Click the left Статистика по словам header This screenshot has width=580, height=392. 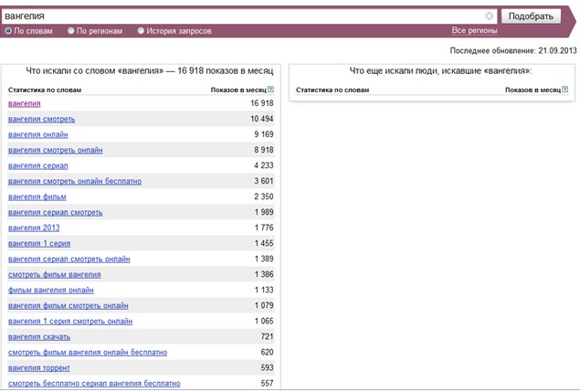click(x=45, y=90)
